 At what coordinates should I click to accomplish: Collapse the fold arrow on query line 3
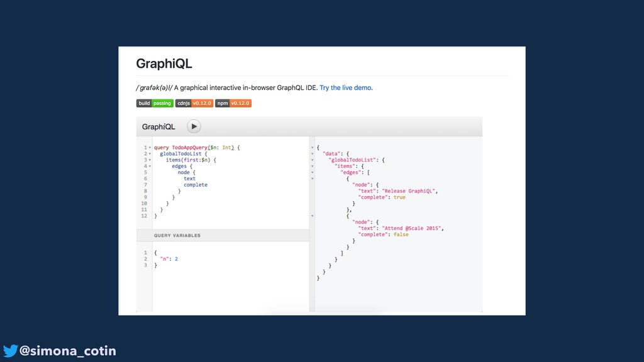pyautogui.click(x=150, y=160)
